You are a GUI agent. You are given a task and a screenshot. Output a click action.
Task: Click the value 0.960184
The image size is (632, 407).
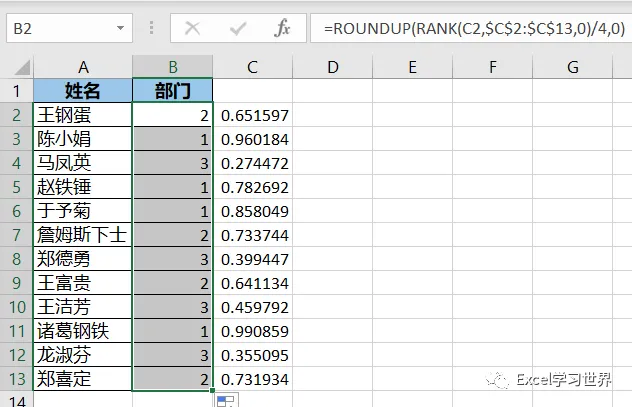coord(253,139)
